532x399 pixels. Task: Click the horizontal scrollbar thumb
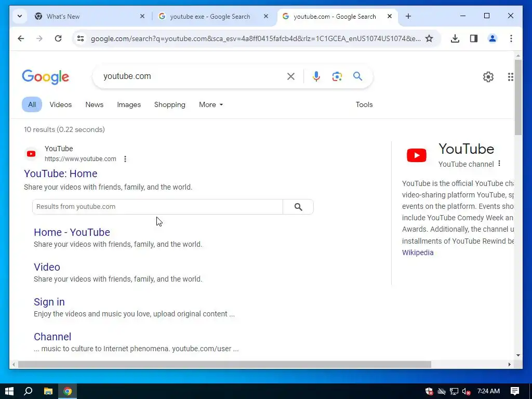click(x=224, y=364)
